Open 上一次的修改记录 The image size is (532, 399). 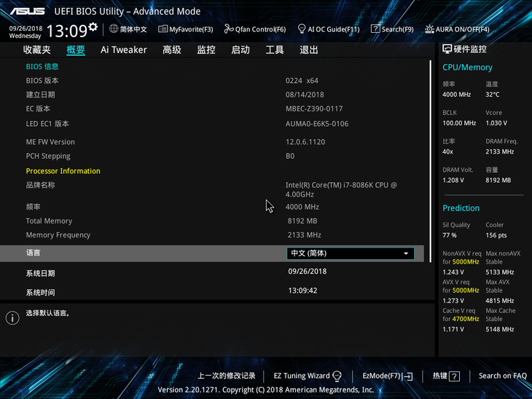coord(227,376)
